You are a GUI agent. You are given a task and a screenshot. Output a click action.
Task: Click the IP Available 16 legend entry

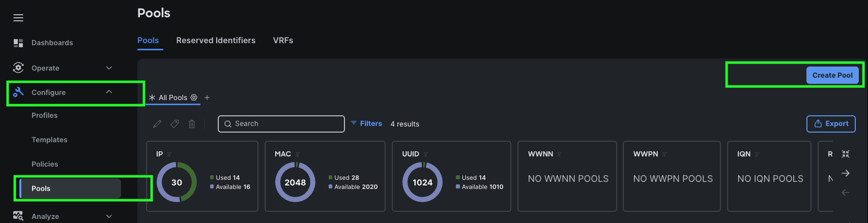tap(230, 187)
